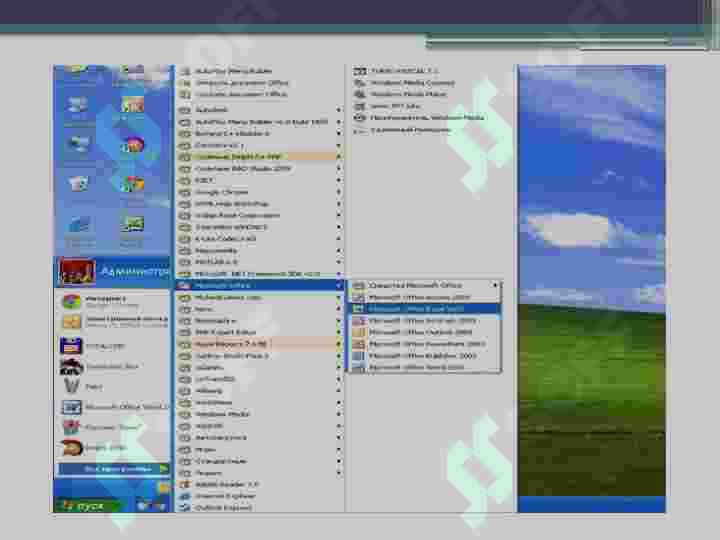Expand the K-Lite Codec Pack arrow
This screenshot has width=720, height=540.
pyautogui.click(x=339, y=239)
